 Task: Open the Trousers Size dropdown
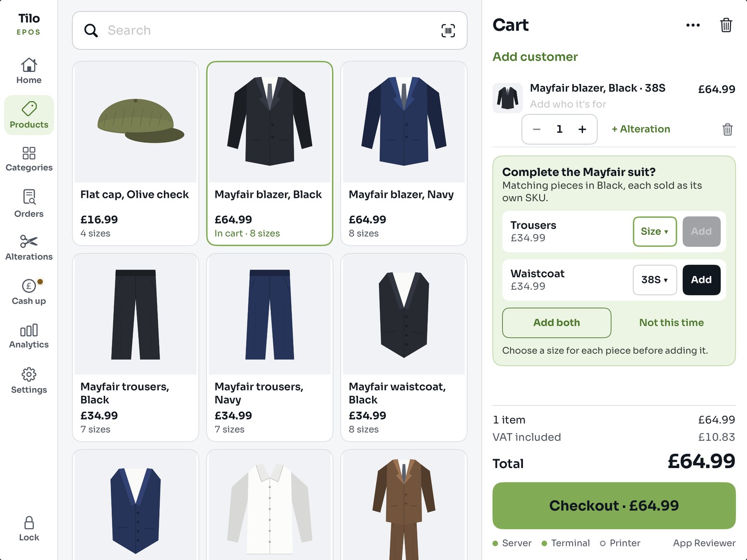[655, 231]
